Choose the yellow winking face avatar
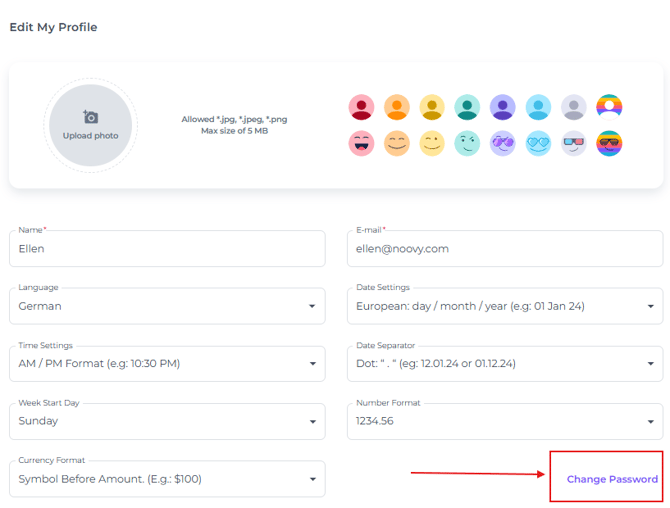The width and height of the screenshot is (670, 508). tap(432, 143)
